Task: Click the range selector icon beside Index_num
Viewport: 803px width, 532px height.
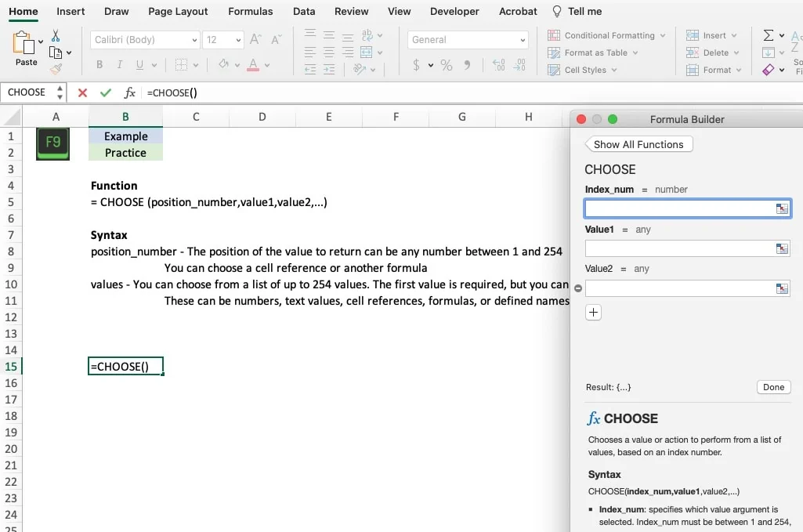Action: pos(782,208)
